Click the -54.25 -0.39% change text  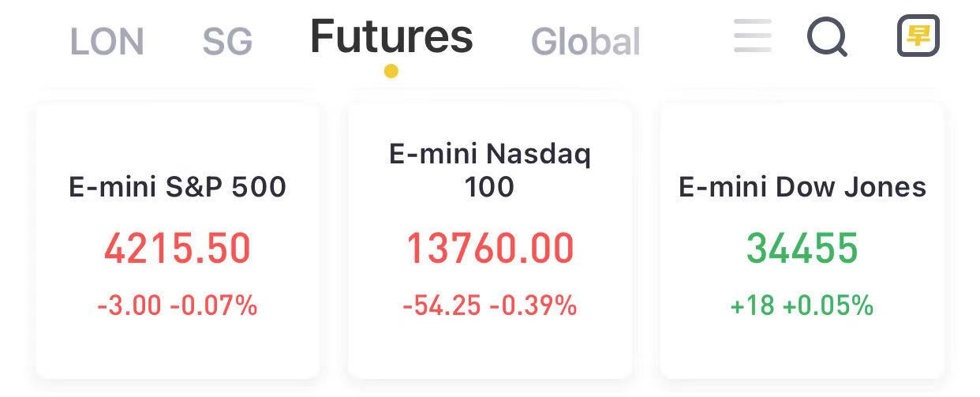point(490,305)
